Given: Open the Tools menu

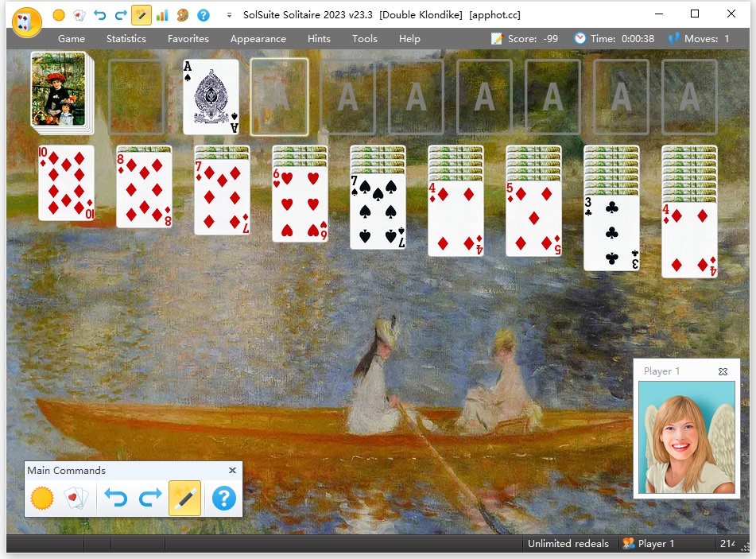Looking at the screenshot, I should [365, 39].
